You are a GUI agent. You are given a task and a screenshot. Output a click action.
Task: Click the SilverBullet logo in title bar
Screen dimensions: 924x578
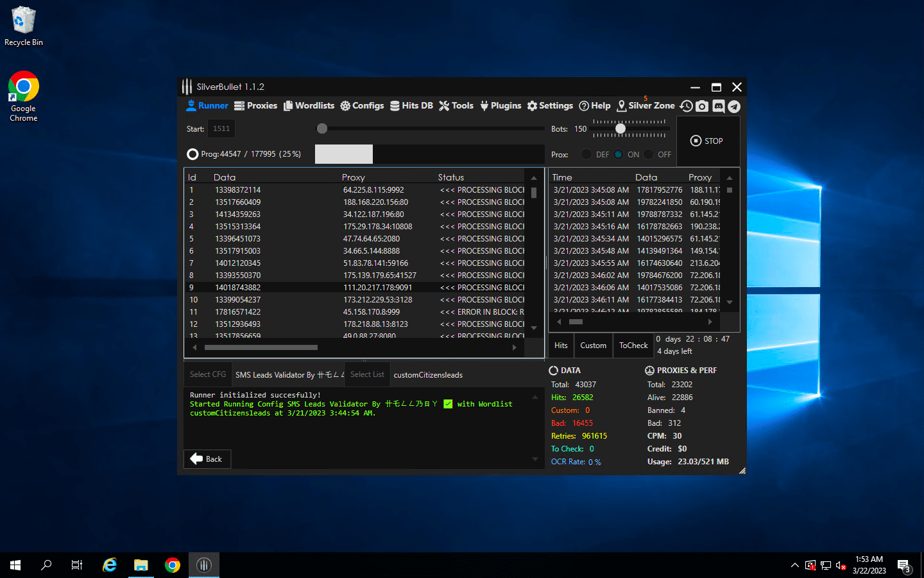pyautogui.click(x=187, y=86)
